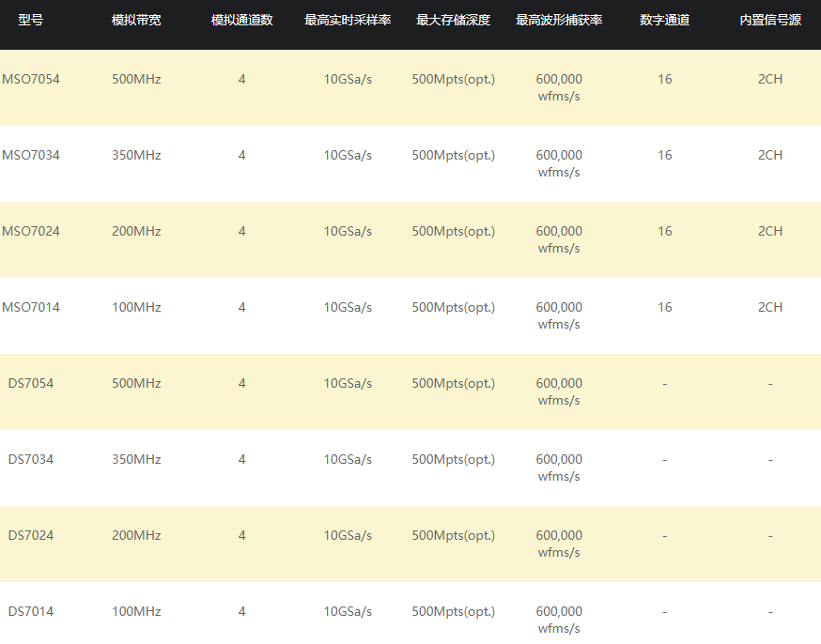Image resolution: width=821 pixels, height=644 pixels.
Task: Click the DS7034 model name
Action: point(31,459)
